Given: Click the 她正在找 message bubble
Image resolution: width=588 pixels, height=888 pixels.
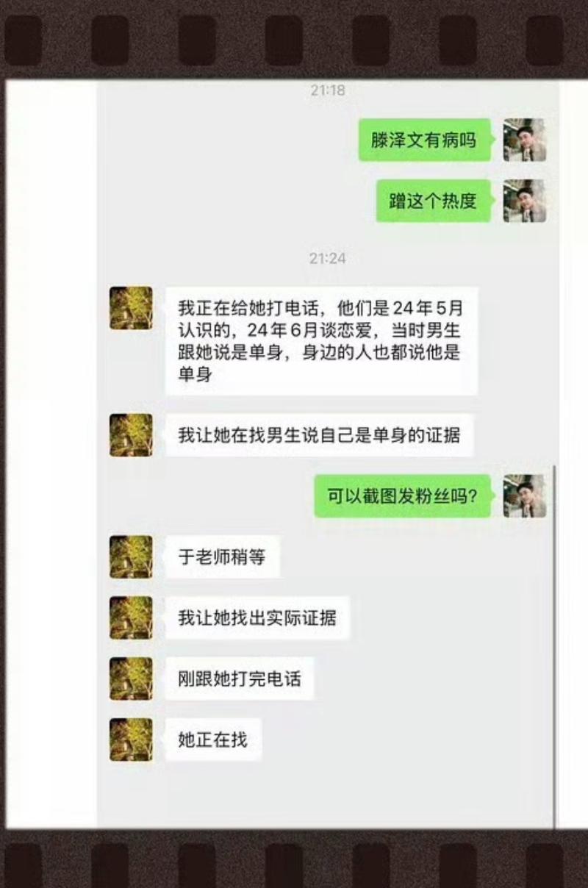Looking at the screenshot, I should click(213, 740).
